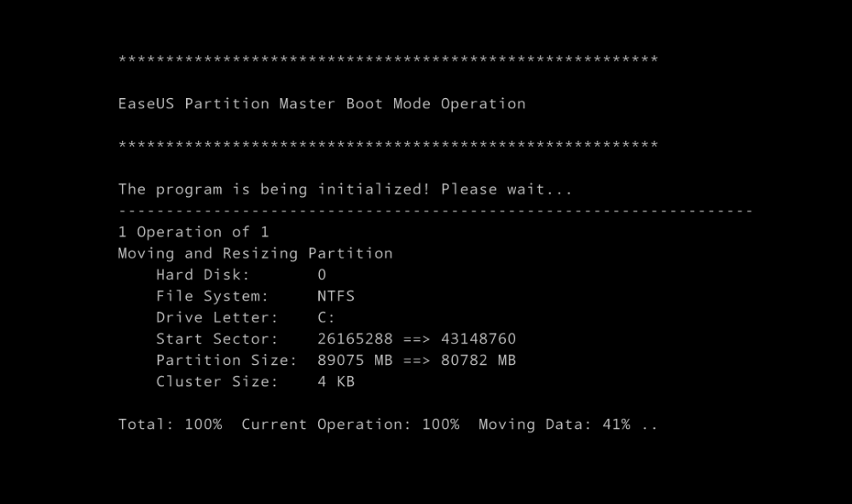Click the original start sector '26165288'
This screenshot has height=504, width=852.
click(x=355, y=339)
